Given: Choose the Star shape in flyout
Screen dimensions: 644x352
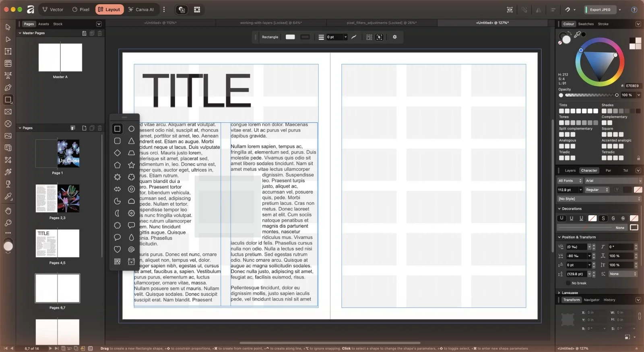Looking at the screenshot, I should pos(131,165).
